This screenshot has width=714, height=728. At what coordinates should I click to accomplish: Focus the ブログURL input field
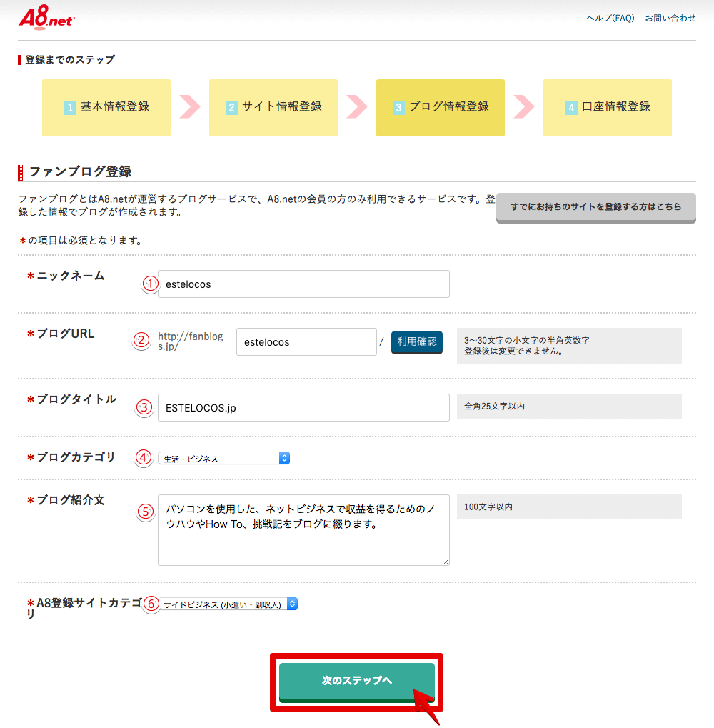(x=306, y=342)
